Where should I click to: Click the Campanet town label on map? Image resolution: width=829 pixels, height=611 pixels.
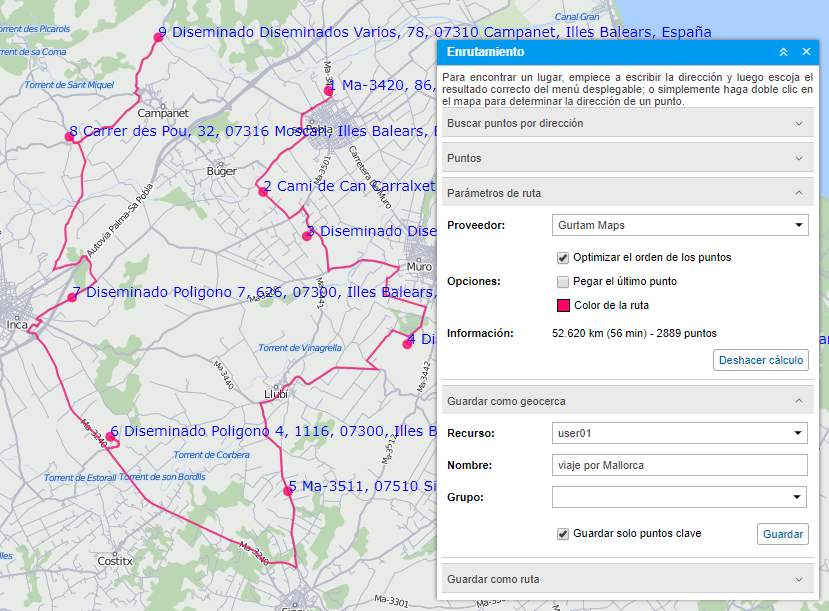coord(163,113)
